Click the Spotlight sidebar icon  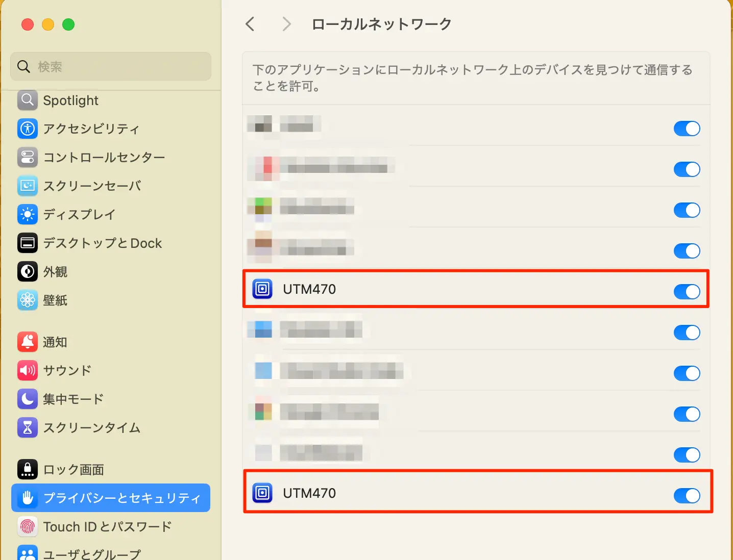click(x=28, y=100)
